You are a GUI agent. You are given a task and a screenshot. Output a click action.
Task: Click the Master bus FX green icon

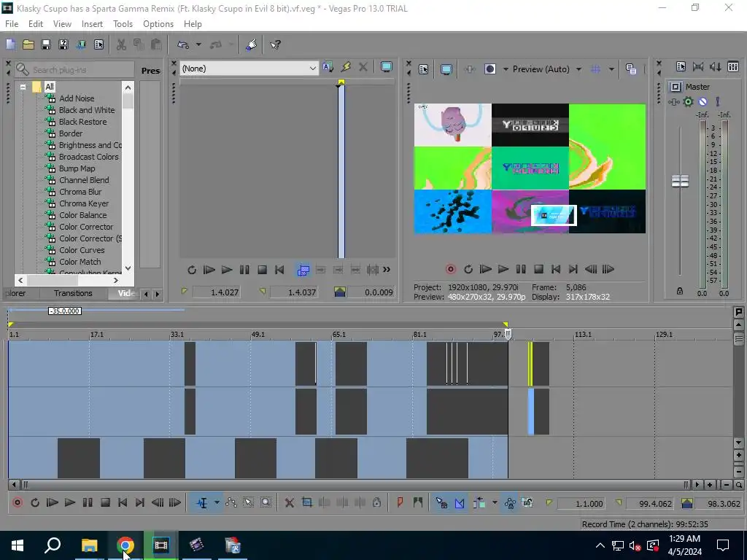click(x=688, y=101)
